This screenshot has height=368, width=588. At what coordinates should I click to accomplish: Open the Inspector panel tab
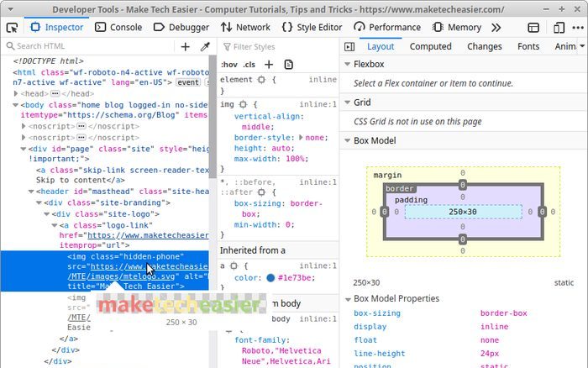(x=57, y=28)
